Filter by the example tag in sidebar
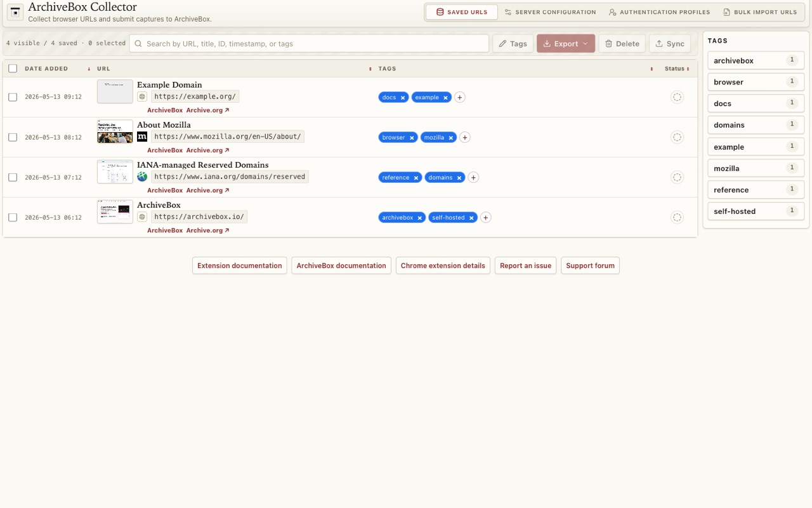This screenshot has width=812, height=508. click(756, 147)
